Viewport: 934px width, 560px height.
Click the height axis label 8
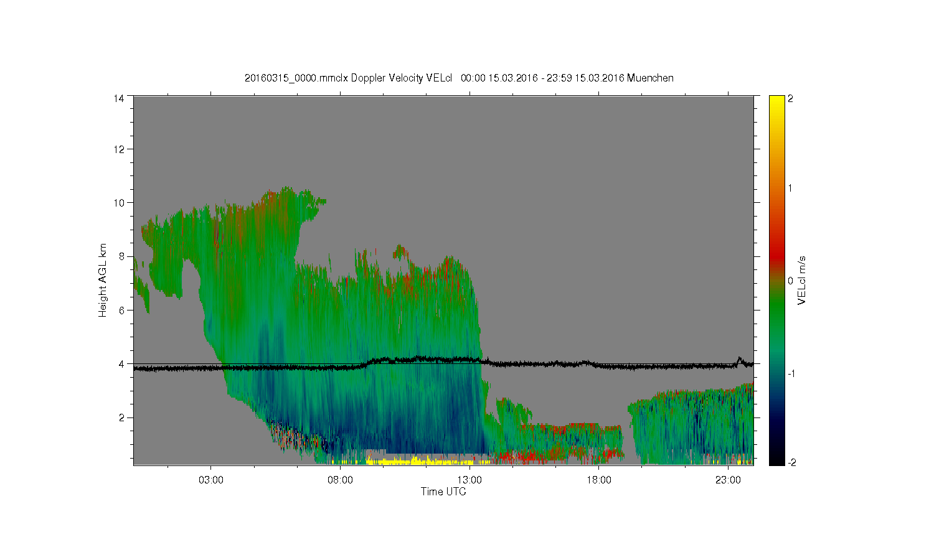click(122, 256)
